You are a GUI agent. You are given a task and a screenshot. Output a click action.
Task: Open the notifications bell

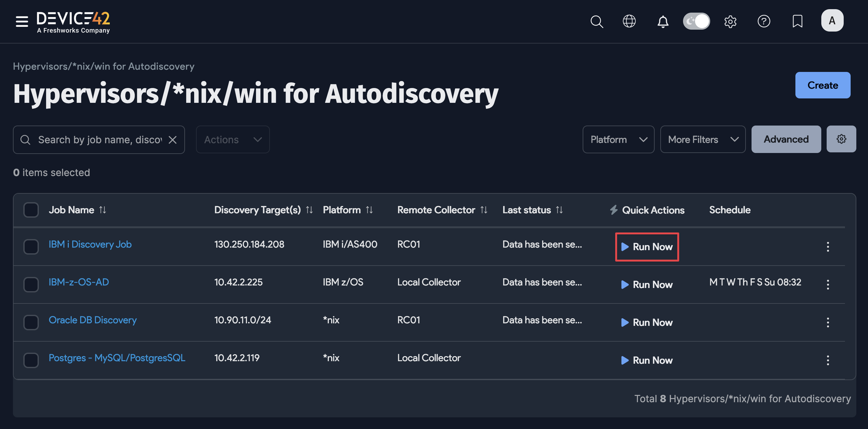point(663,21)
